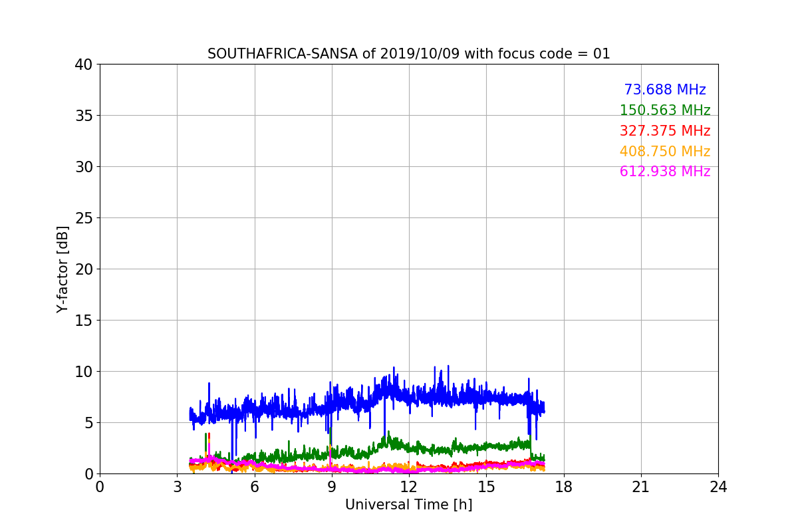798x532 pixels.
Task: Click y-axis tick label 30
Action: tap(84, 167)
